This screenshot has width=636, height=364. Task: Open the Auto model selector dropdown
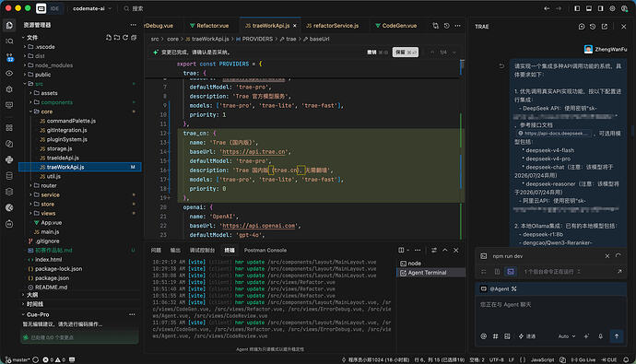pyautogui.click(x=567, y=336)
